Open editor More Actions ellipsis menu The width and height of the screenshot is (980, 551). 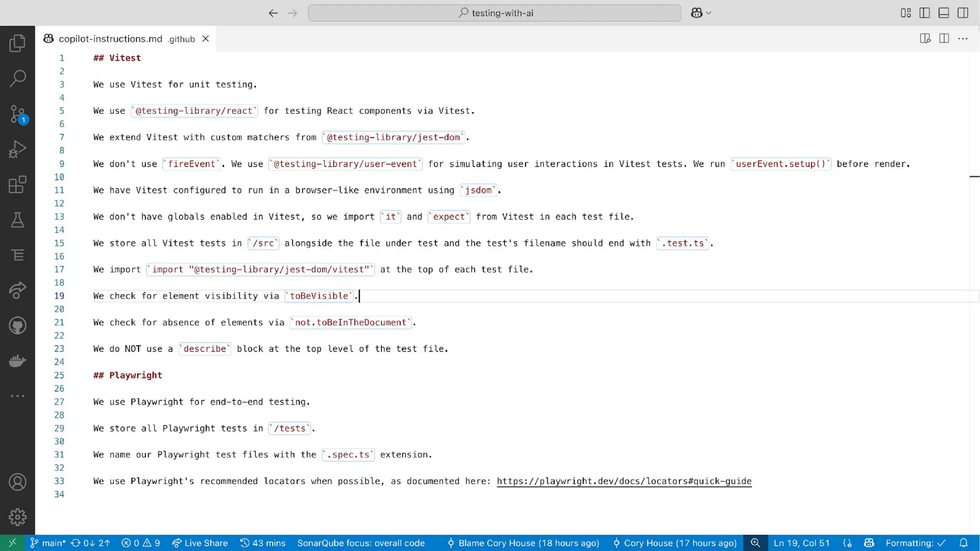[x=963, y=39]
